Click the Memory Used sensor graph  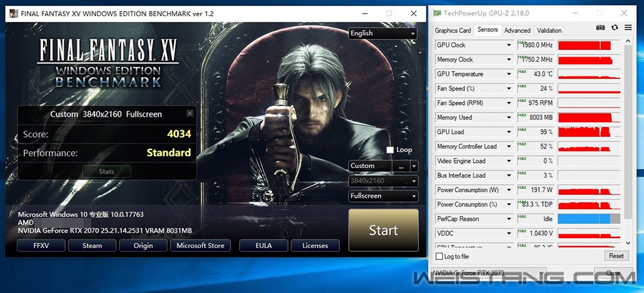tap(589, 118)
